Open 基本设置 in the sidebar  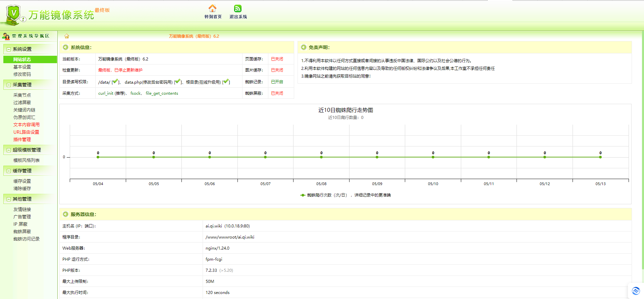pyautogui.click(x=22, y=67)
